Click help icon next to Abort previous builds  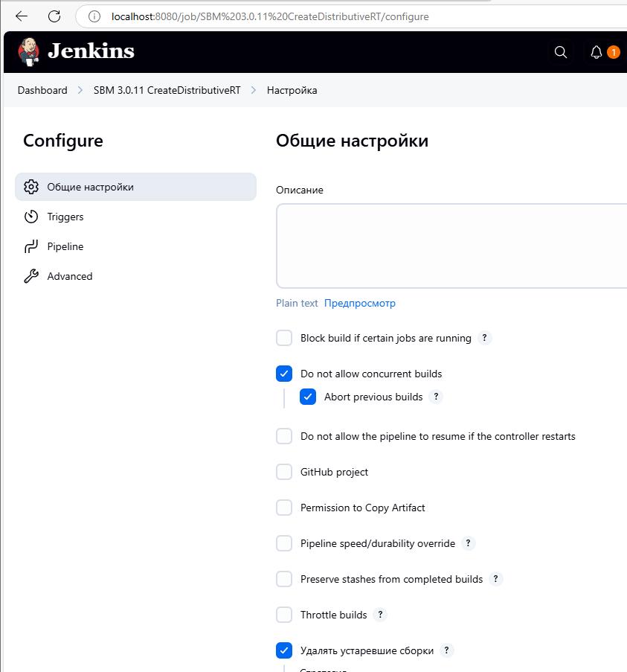tap(436, 397)
